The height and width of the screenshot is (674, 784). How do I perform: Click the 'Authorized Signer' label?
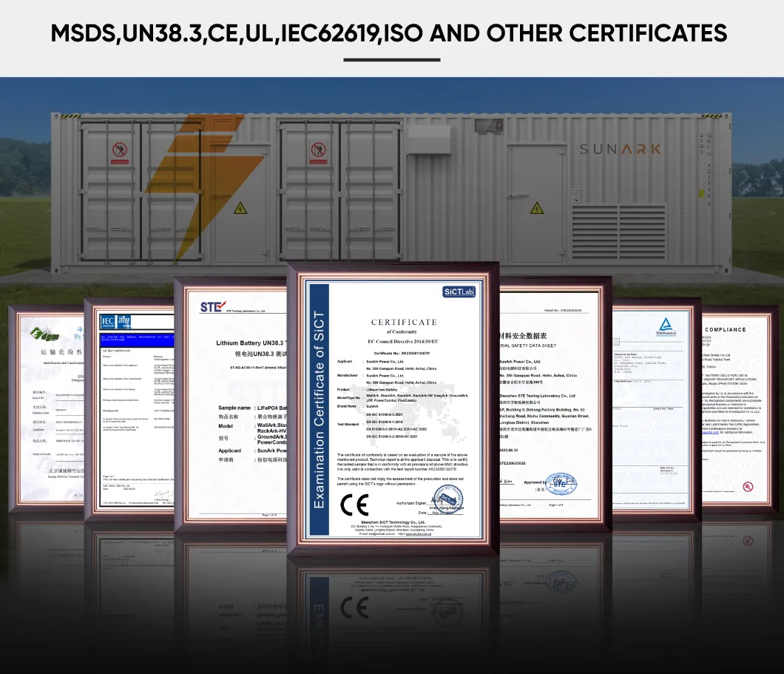[411, 503]
